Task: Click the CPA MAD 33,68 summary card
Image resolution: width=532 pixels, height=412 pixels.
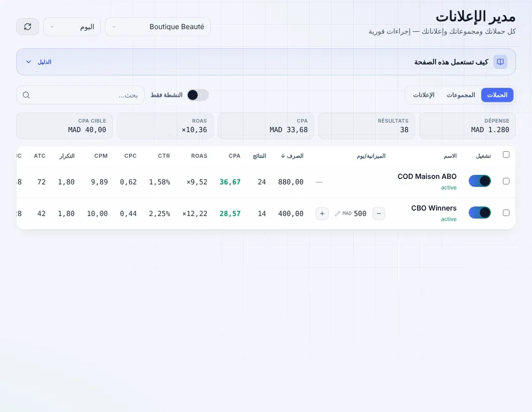Action: 265,126
